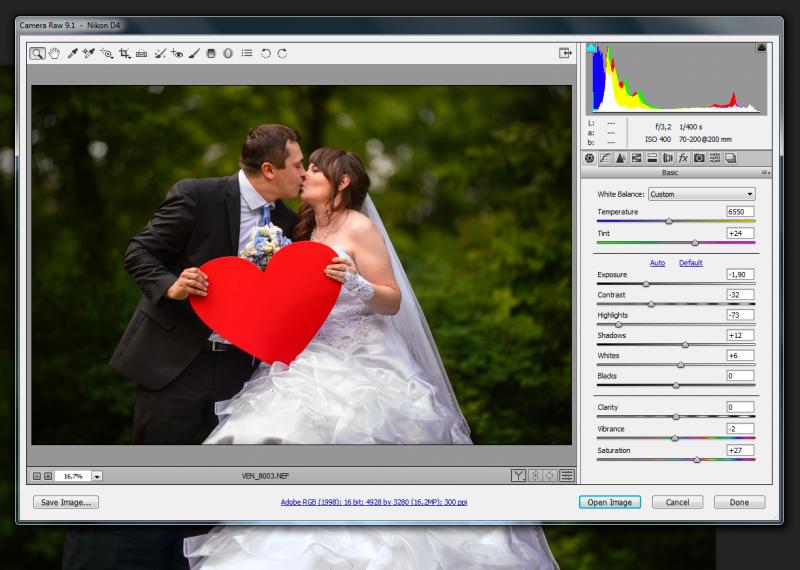Click the wedding photo preview image
Screen dimensions: 800x570
(302, 265)
